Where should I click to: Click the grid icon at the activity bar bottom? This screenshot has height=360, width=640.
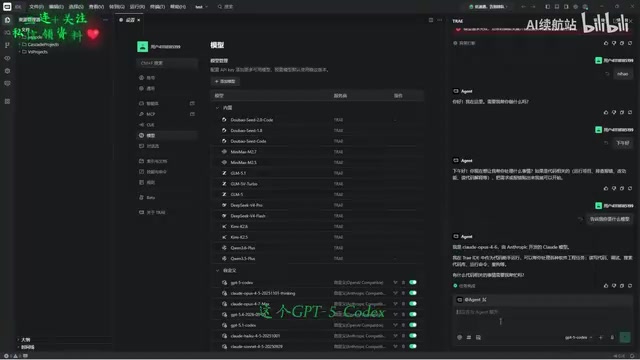pos(7,101)
